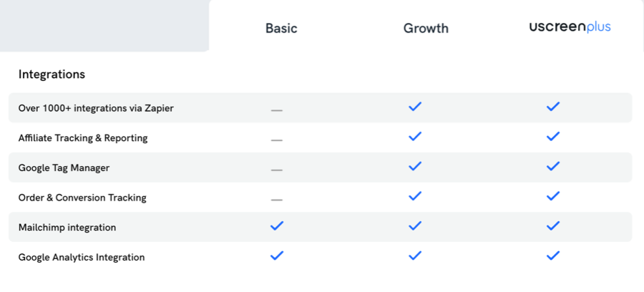Click the Affiliate Tracking dash under Basic
This screenshot has height=292, width=644.
277,140
